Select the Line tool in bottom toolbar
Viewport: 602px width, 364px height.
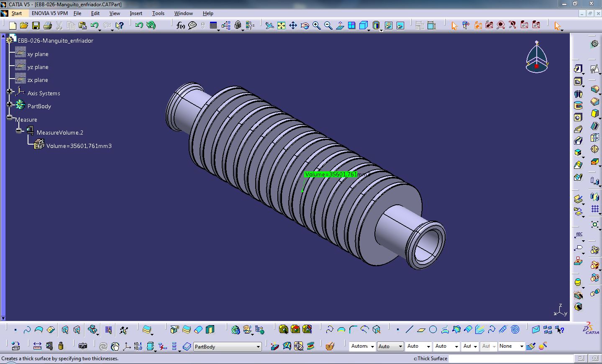pos(409,330)
